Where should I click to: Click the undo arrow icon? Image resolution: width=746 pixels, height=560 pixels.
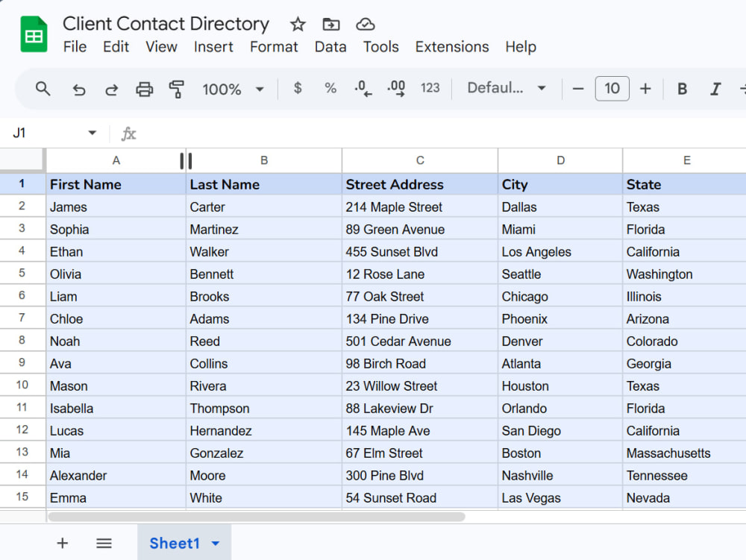pos(79,89)
